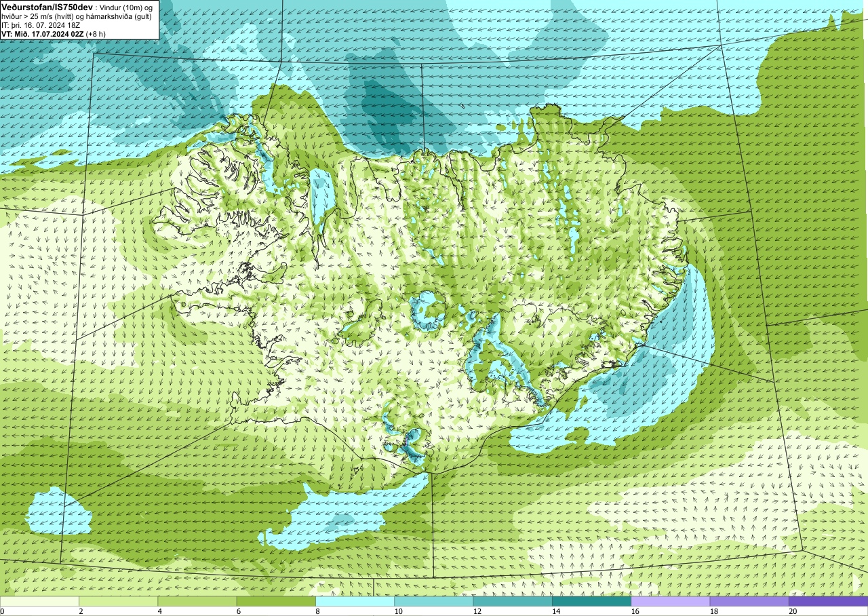The image size is (868, 616).
Task: Click the 12–14 m/s teal legend swatch
Action: [x=513, y=601]
